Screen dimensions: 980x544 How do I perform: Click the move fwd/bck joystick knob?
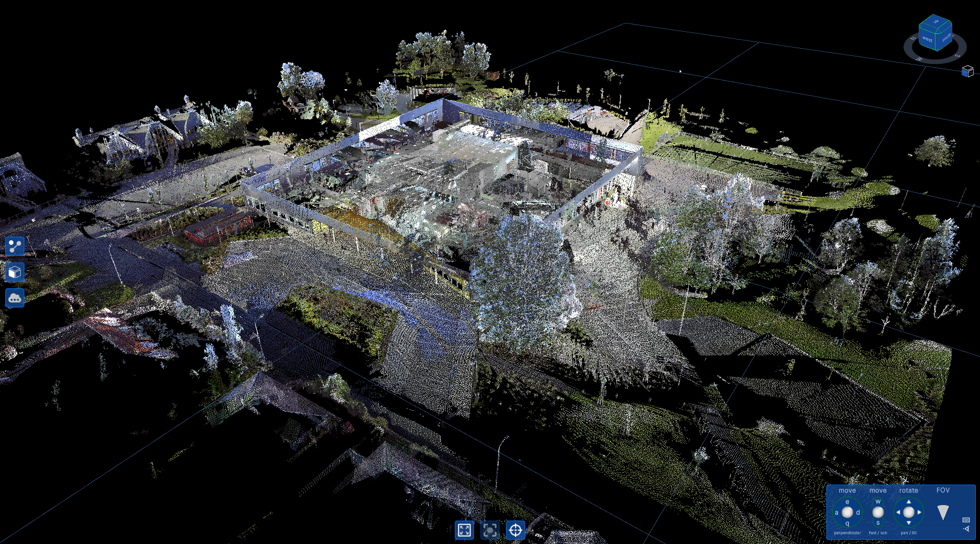(879, 512)
